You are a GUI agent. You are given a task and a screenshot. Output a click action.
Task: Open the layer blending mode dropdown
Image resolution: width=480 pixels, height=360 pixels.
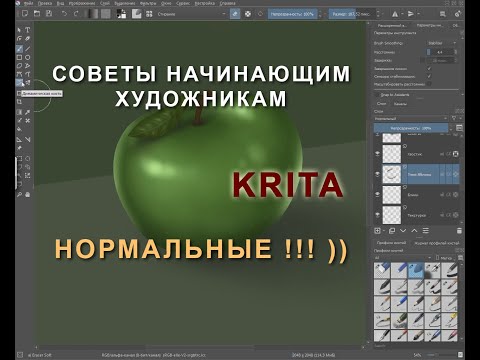411,118
